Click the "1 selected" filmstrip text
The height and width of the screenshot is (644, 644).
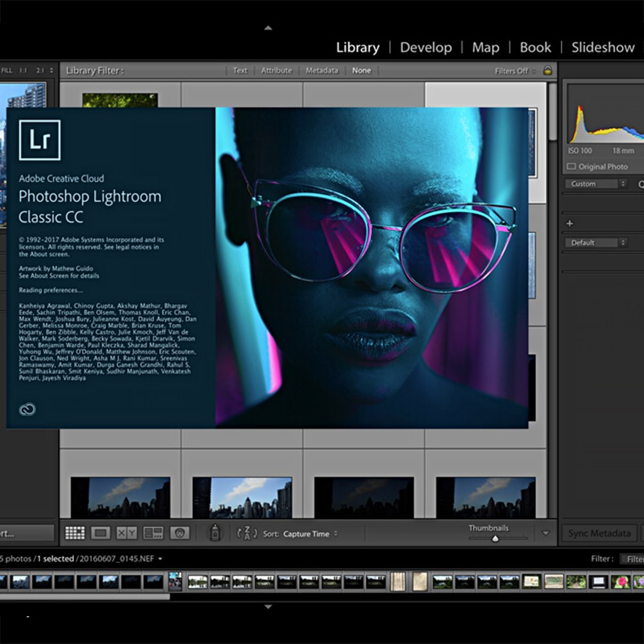pyautogui.click(x=55, y=558)
